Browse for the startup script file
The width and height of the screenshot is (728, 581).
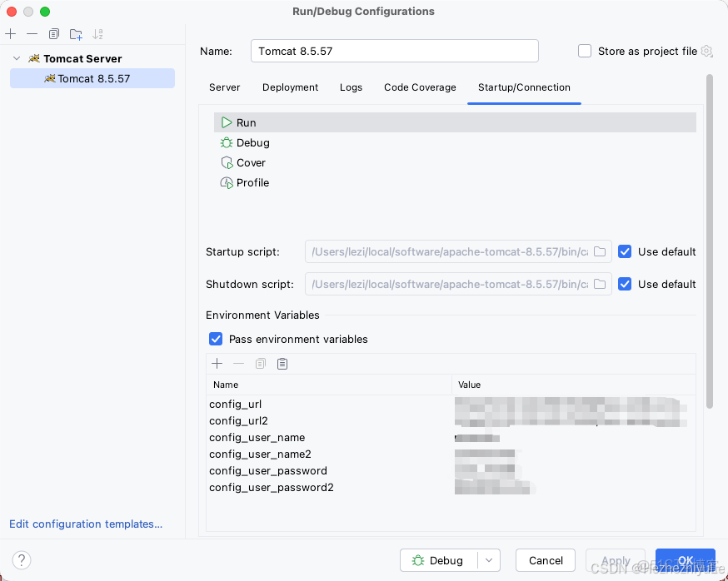pos(599,251)
